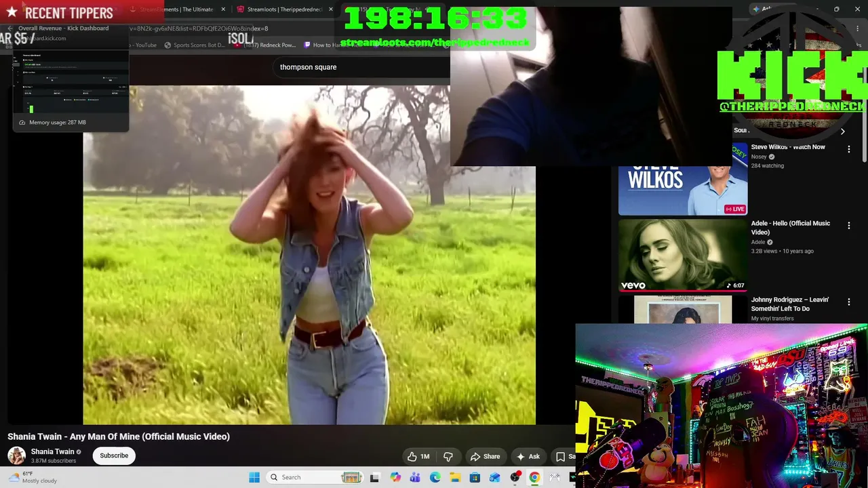The image size is (868, 488).
Task: Click the video title 'Shania Twain - Any Man Of Mine'
Action: 119,436
